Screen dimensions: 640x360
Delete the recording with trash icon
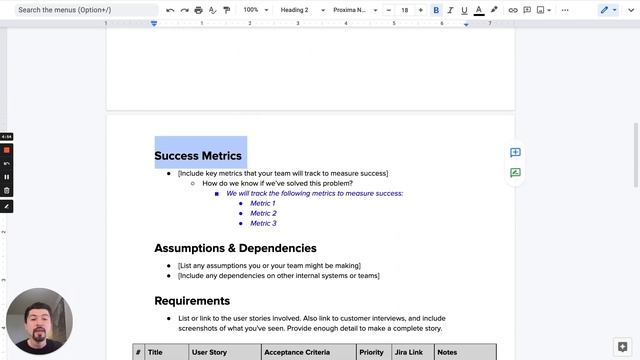point(7,191)
